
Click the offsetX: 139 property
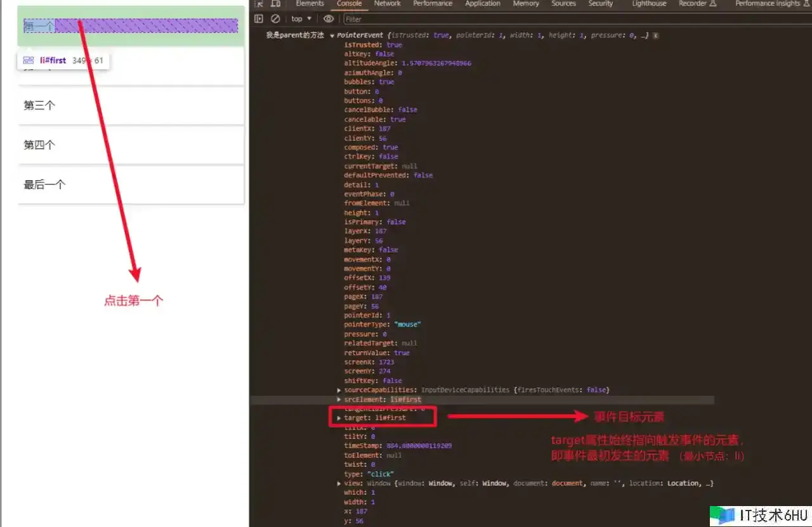pyautogui.click(x=367, y=278)
